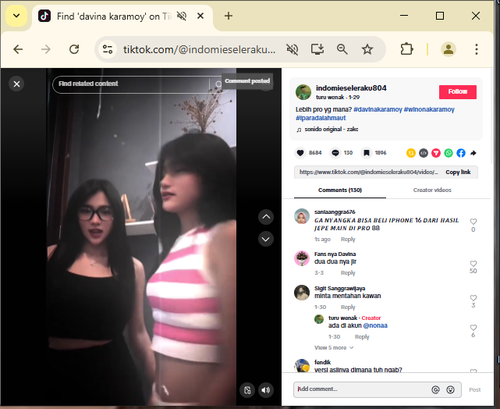Open the Extensions puzzle icon
The width and height of the screenshot is (500, 409).
[406, 49]
